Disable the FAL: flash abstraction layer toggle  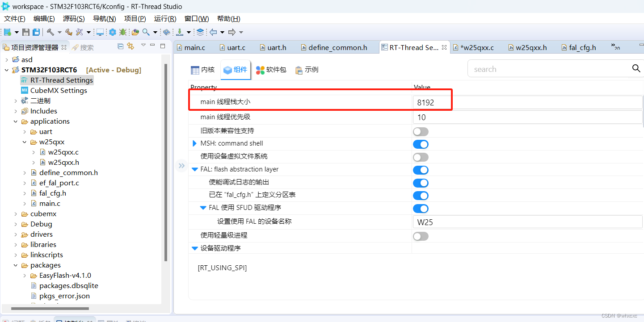(421, 170)
